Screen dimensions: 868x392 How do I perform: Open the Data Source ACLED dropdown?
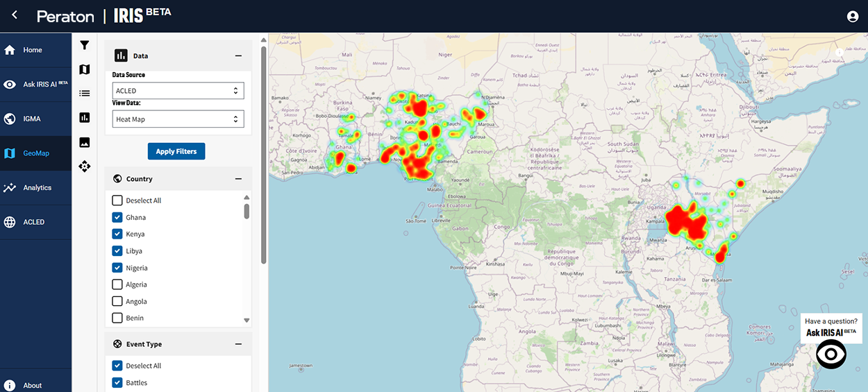click(178, 91)
